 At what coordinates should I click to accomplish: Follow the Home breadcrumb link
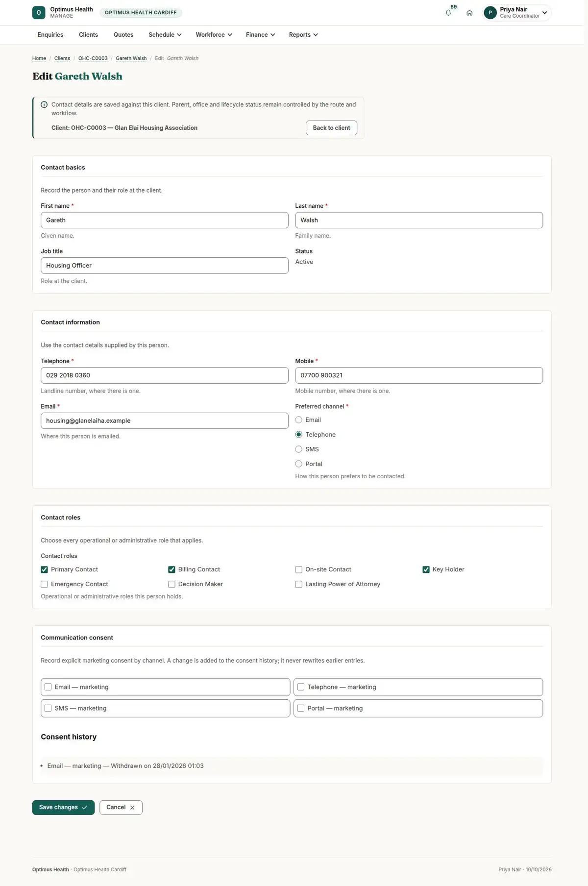click(x=39, y=58)
